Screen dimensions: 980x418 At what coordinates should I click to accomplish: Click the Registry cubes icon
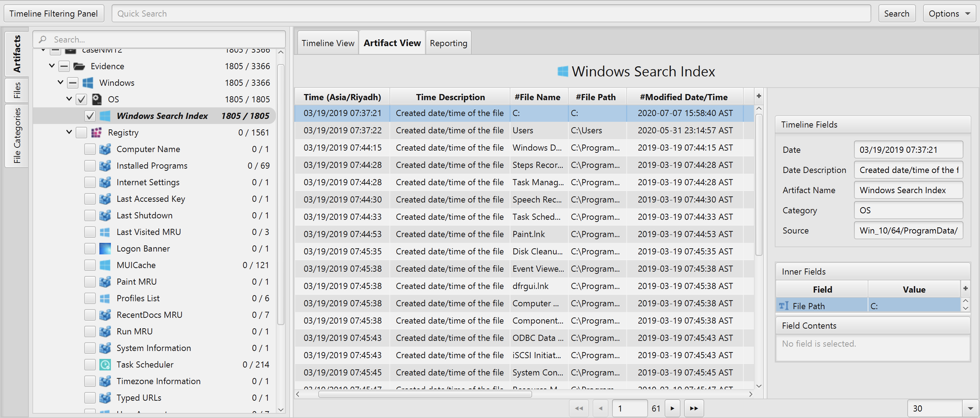click(x=96, y=133)
